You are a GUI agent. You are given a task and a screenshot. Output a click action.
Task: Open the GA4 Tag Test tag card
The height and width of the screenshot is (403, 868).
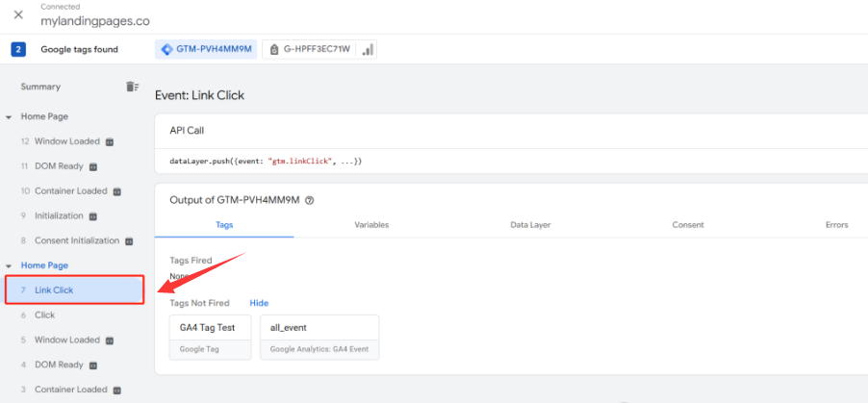[x=209, y=337]
